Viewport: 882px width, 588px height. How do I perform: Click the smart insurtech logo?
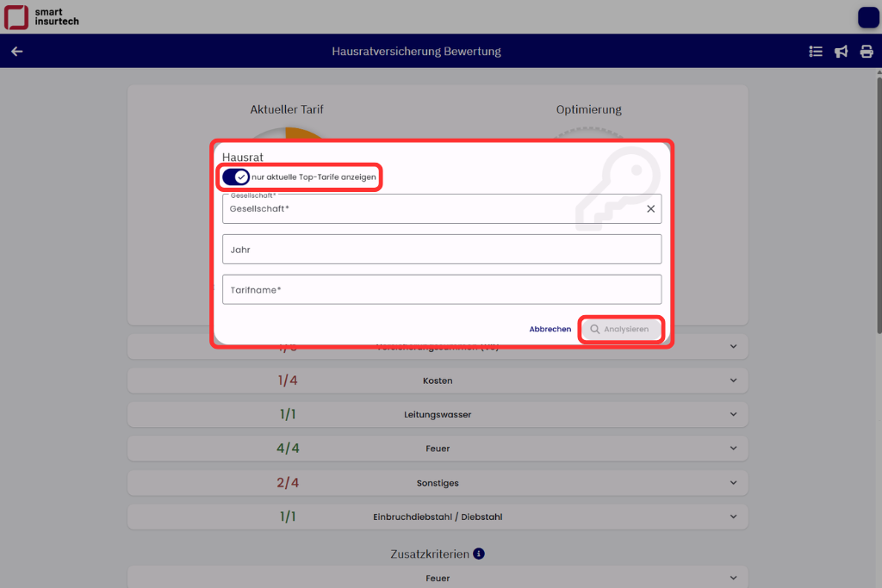[x=41, y=16]
